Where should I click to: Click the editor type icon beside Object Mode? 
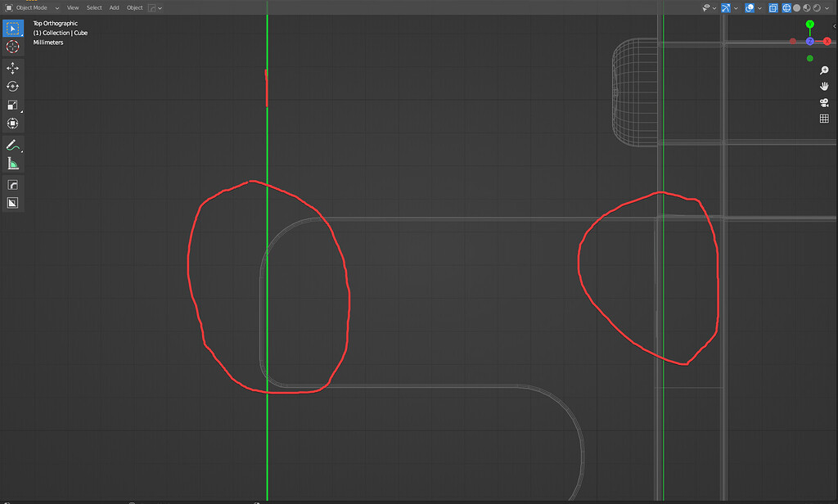click(x=8, y=8)
